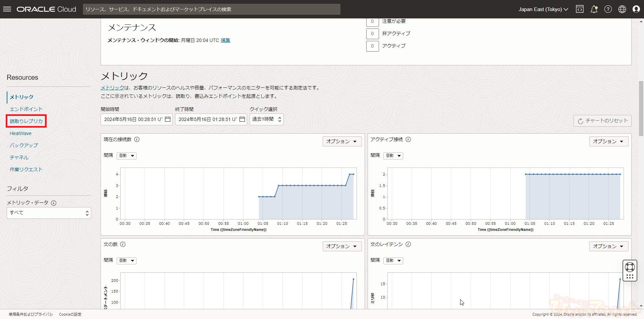
Task: Open interval 自動 dropdown in 現在の接続数 chart
Action: click(126, 156)
